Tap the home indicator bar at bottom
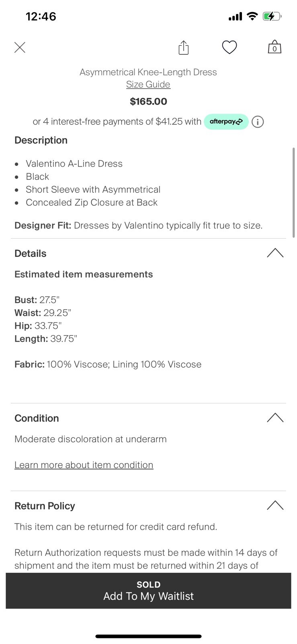This screenshot has height=644, width=297. pos(148,636)
